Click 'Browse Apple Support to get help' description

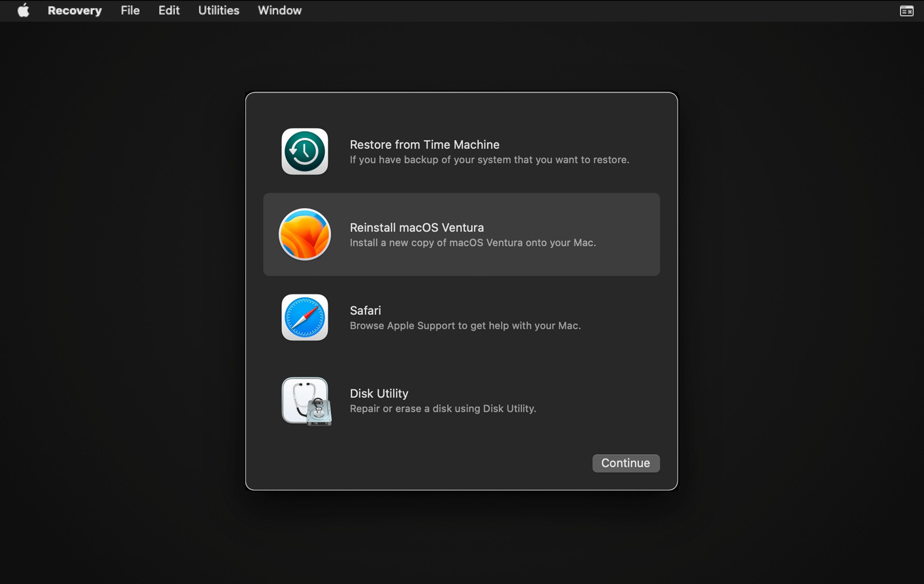click(465, 326)
